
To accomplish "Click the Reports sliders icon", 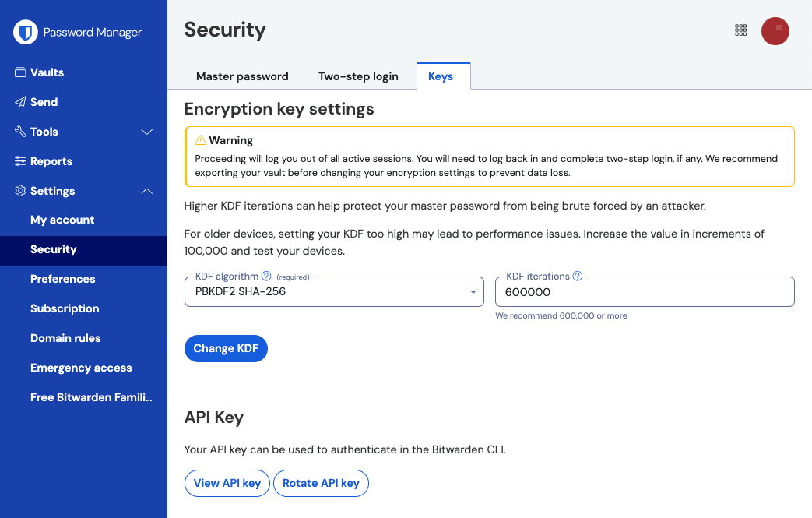I will pos(21,161).
